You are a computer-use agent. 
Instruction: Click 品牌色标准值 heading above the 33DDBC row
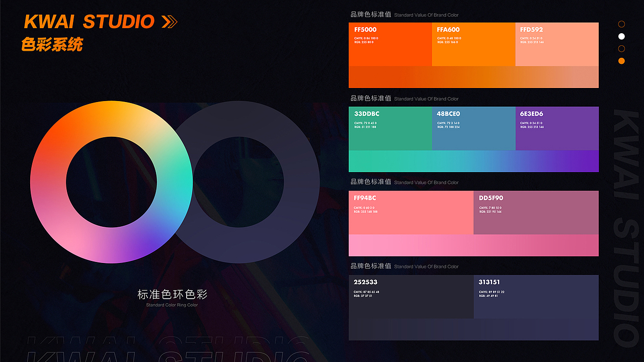(x=371, y=99)
